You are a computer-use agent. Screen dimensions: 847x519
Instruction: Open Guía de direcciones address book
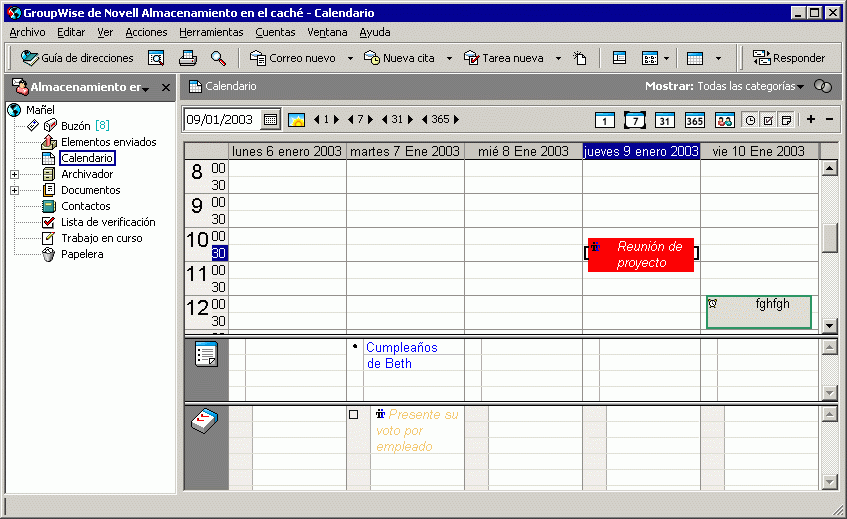(77, 58)
